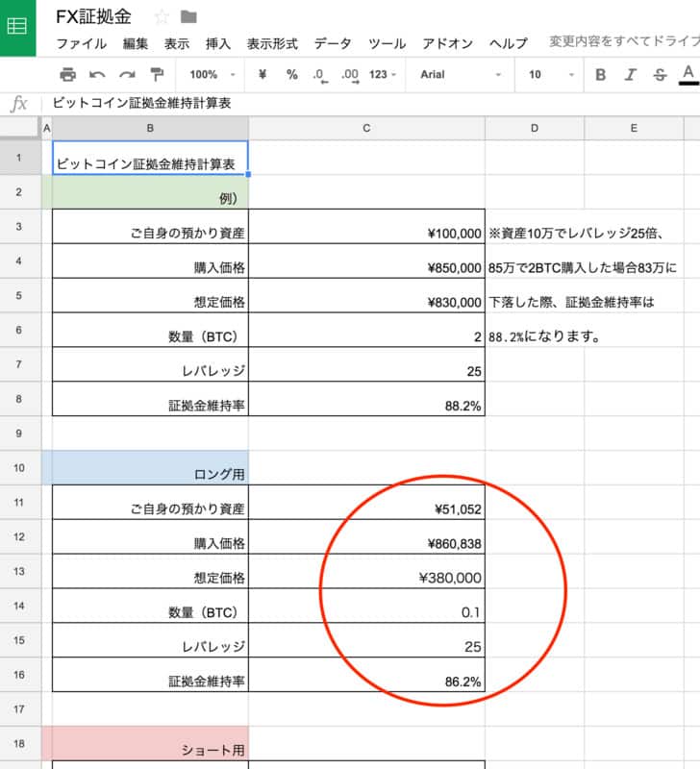Increase decimal places
700x769 pixels.
tap(350, 75)
